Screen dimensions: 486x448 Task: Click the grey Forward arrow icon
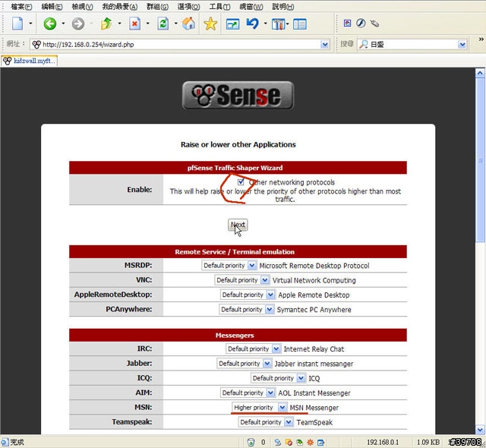(x=78, y=24)
